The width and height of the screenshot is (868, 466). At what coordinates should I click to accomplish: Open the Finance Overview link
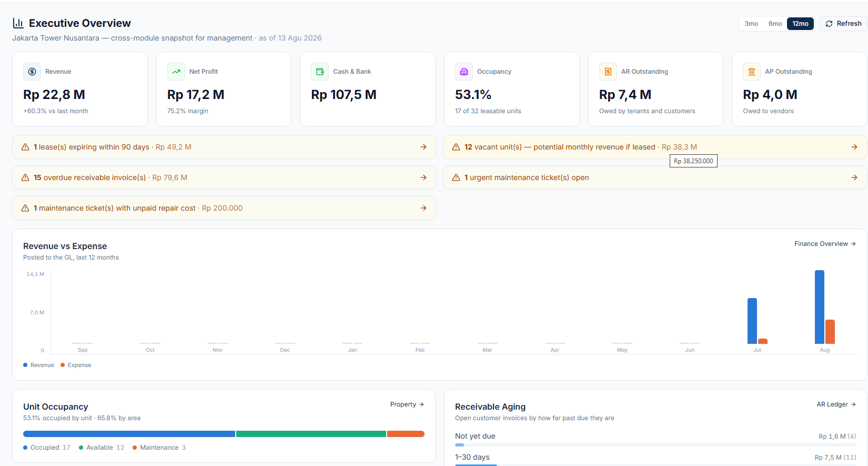[x=825, y=244]
